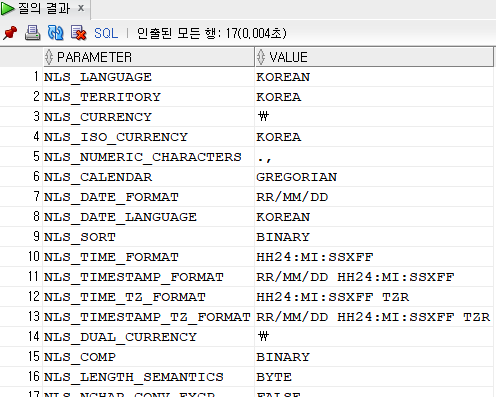This screenshot has height=397, width=496.
Task: Pin the query result tab
Action: point(10,33)
